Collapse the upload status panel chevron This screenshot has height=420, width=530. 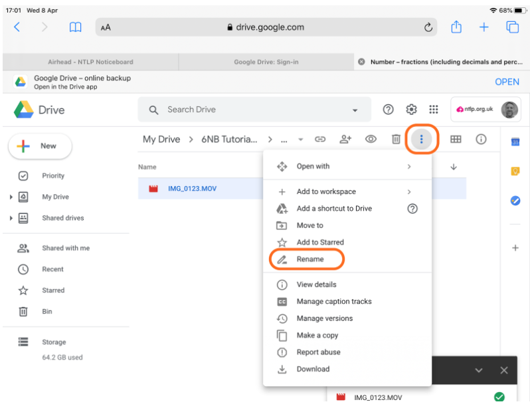[479, 370]
